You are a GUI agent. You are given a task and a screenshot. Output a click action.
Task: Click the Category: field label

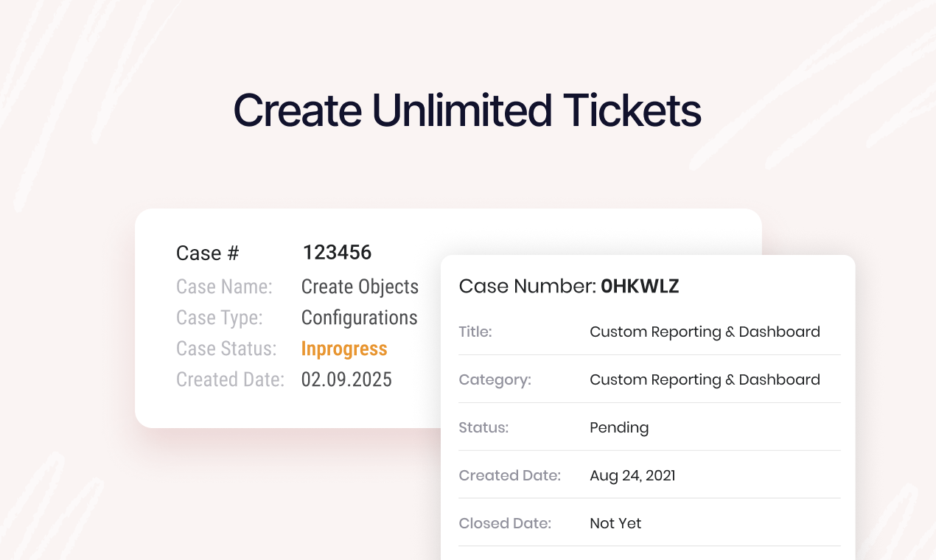(495, 379)
